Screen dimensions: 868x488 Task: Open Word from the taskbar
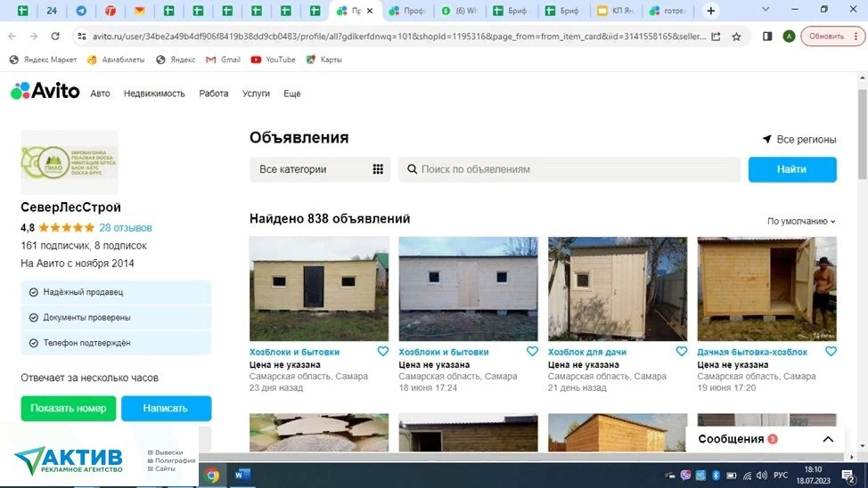(x=242, y=476)
